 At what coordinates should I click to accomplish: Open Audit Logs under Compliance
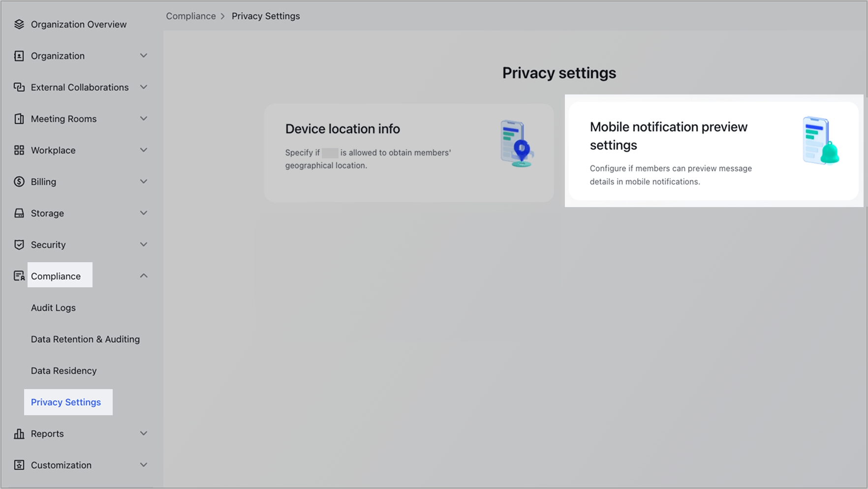coord(53,307)
